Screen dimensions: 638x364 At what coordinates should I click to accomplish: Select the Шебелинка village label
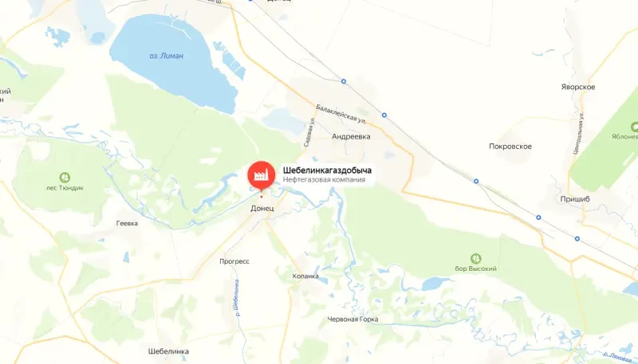tap(168, 351)
